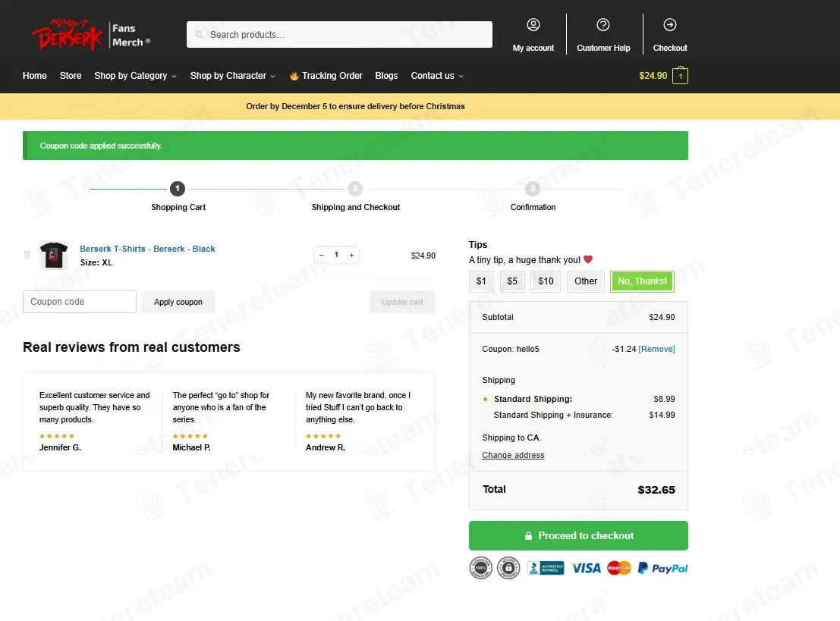Choose the No, Thanks! tip option
Image resolution: width=840 pixels, height=621 pixels.
642,281
